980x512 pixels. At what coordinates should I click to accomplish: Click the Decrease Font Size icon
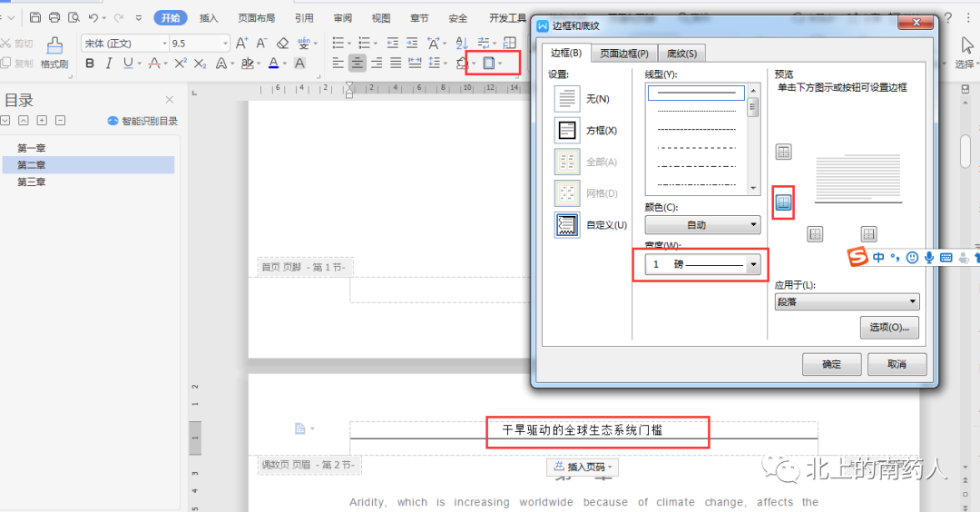[262, 44]
